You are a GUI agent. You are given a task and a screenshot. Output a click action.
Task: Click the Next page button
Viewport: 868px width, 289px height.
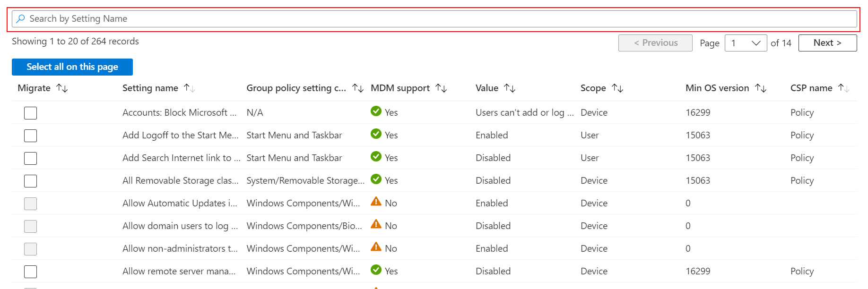[827, 43]
